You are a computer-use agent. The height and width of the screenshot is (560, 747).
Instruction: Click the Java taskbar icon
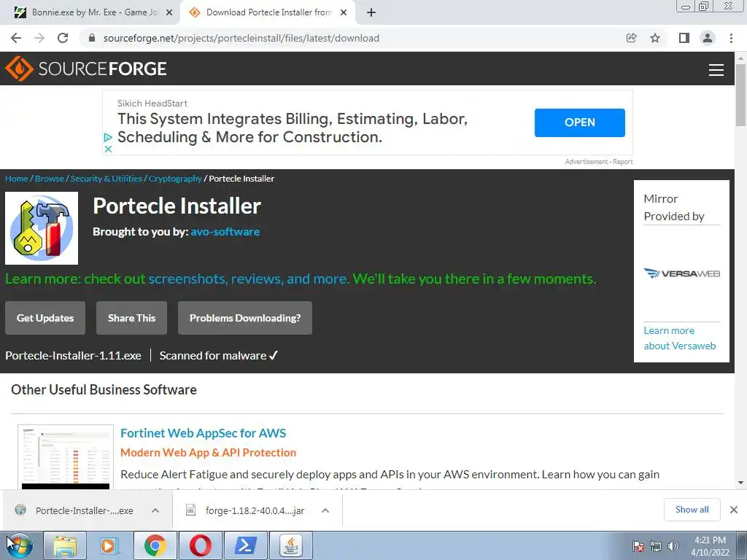coord(290,545)
